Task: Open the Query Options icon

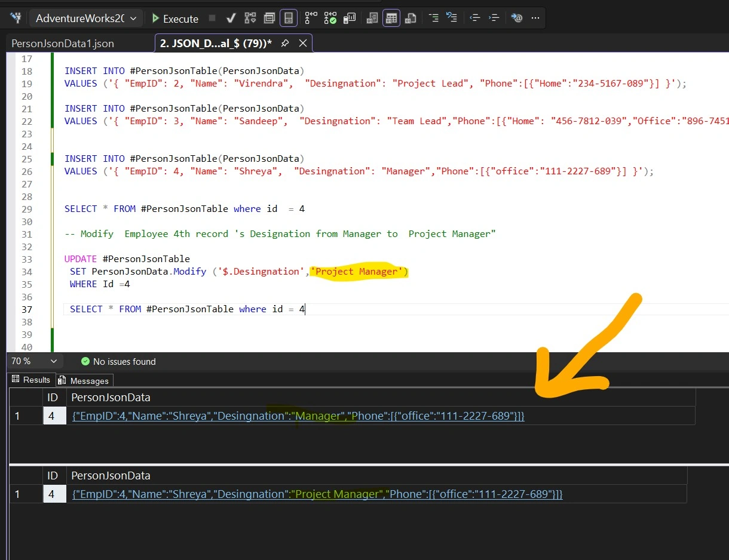Action: 269,19
